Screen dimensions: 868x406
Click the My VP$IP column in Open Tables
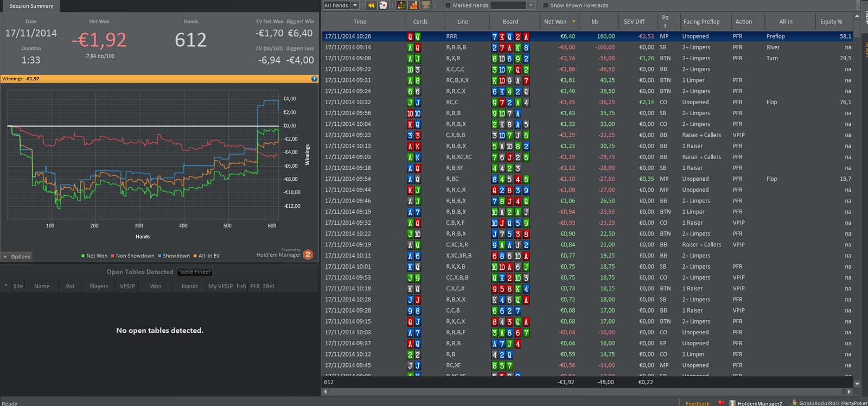click(x=220, y=286)
